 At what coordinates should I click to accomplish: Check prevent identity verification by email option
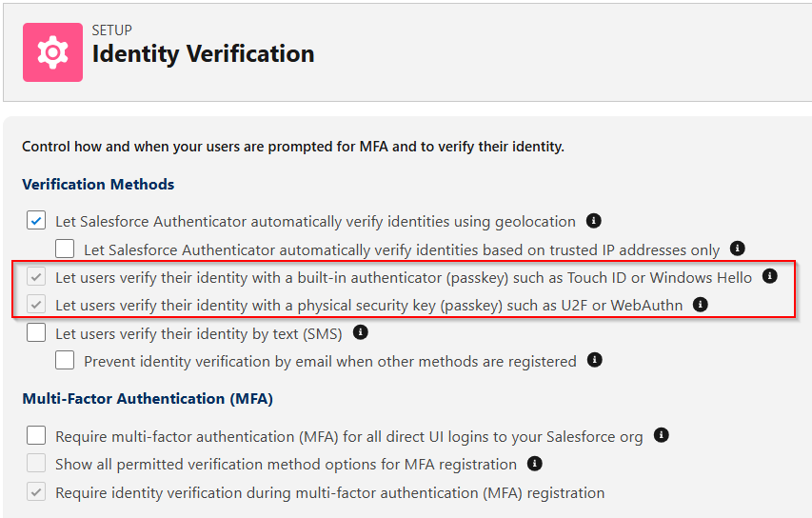(65, 360)
